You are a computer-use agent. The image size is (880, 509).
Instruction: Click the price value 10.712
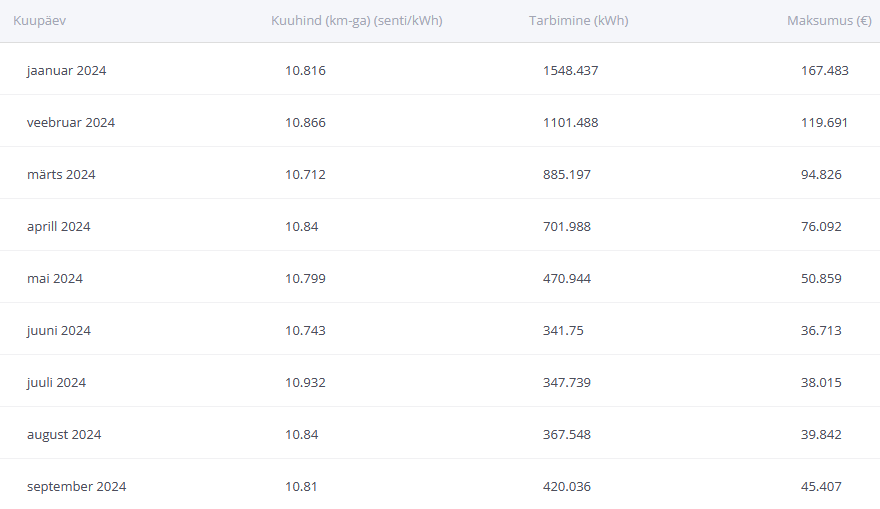pyautogui.click(x=305, y=175)
